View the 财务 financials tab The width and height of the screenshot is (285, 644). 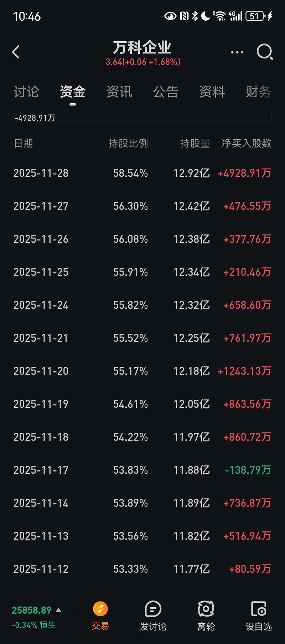click(x=258, y=92)
